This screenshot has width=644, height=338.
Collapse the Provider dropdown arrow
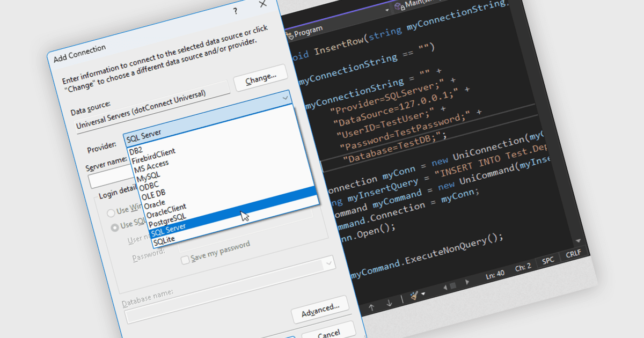(x=285, y=98)
